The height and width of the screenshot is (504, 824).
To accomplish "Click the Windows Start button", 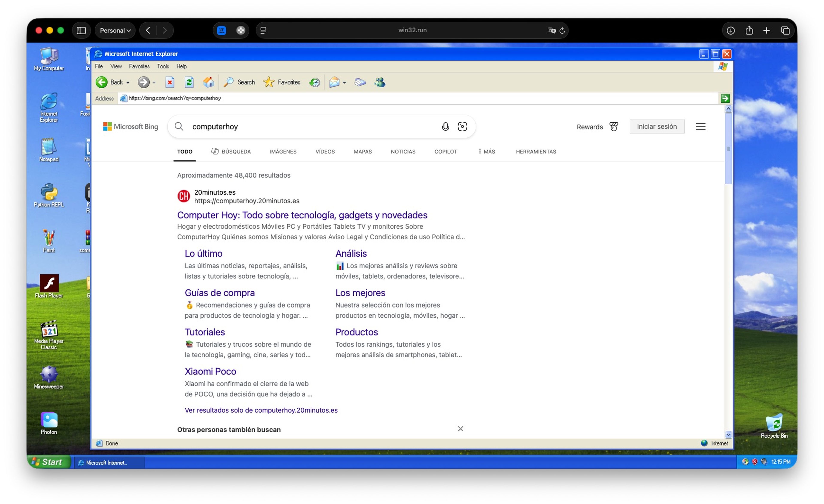I will pos(49,462).
